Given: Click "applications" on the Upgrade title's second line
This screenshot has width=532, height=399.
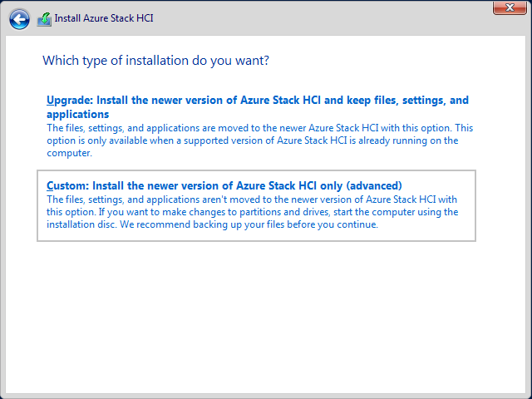Looking at the screenshot, I should point(78,114).
